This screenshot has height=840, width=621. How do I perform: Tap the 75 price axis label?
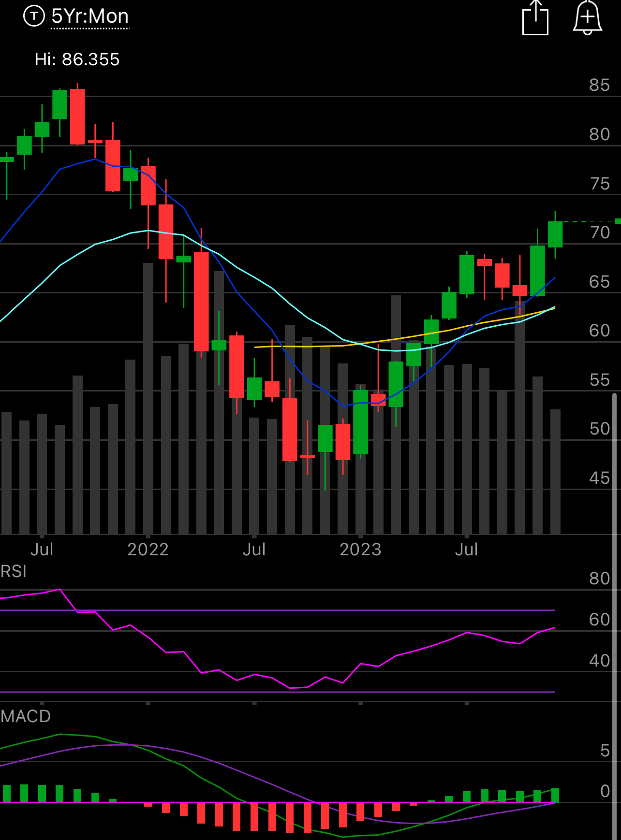click(x=600, y=184)
